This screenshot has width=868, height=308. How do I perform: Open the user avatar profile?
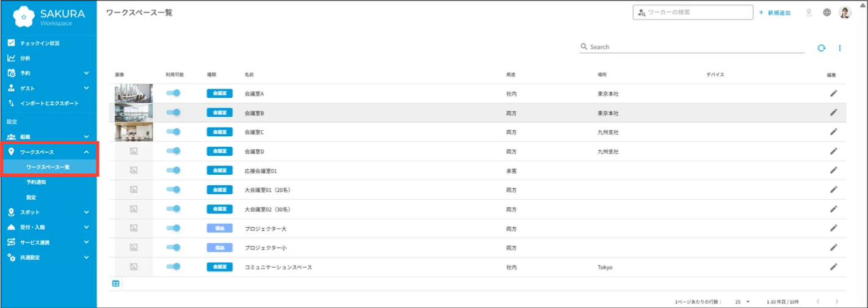point(845,12)
